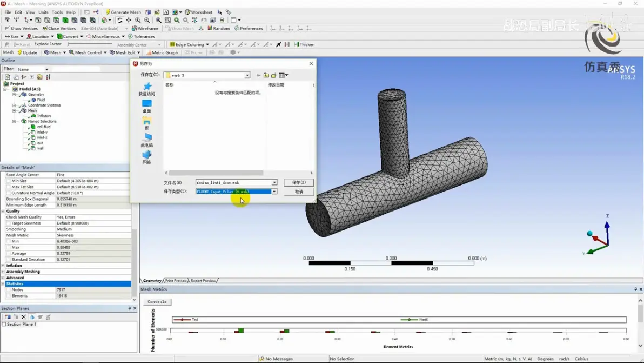Image resolution: width=644 pixels, height=363 pixels.
Task: Toggle the Curvature Normal Angle checkbox
Action: click(x=9, y=193)
